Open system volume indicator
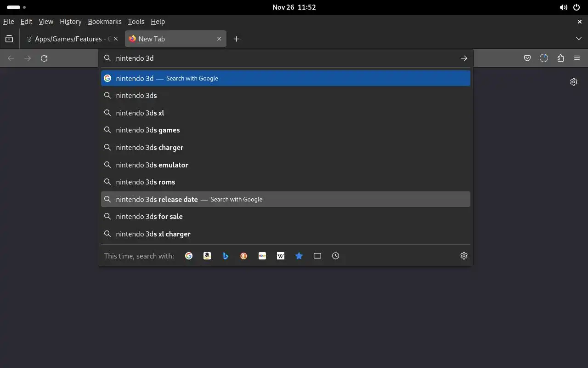This screenshot has height=368, width=588. coord(563,7)
